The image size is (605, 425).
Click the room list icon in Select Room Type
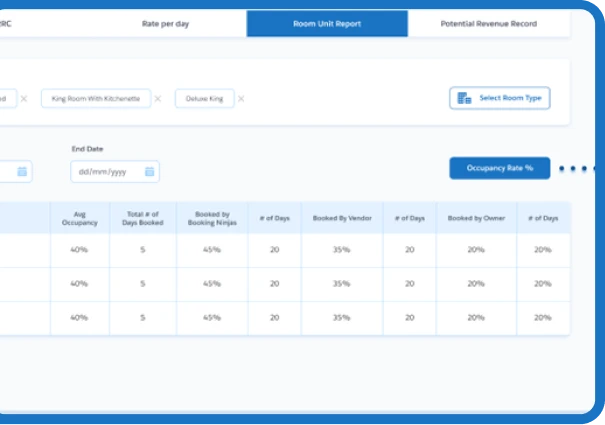(x=464, y=98)
